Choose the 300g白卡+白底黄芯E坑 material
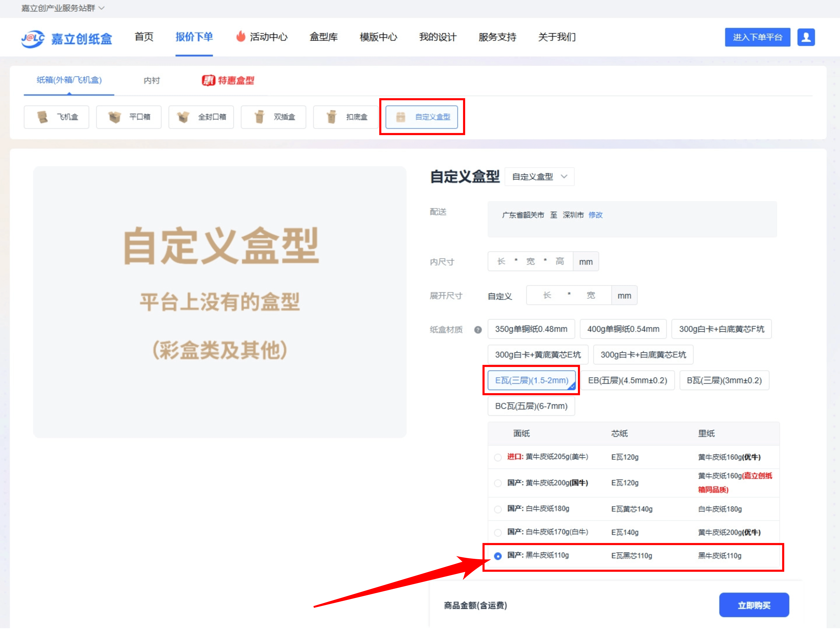The width and height of the screenshot is (840, 630). [643, 355]
